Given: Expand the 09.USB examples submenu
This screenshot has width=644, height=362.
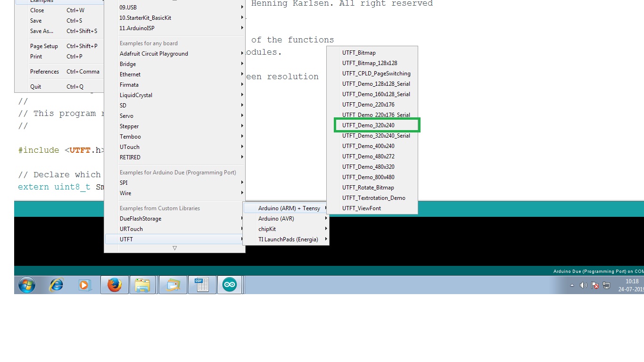Looking at the screenshot, I should tap(174, 7).
